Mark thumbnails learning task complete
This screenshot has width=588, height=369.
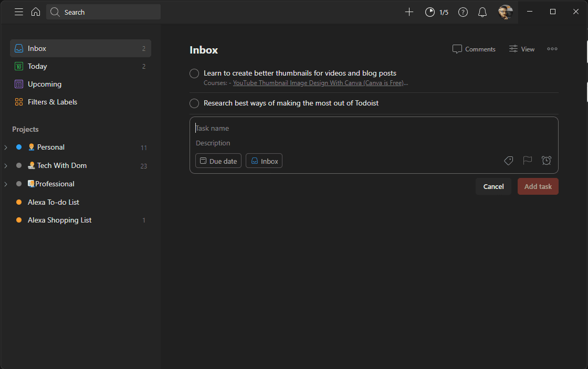(194, 73)
